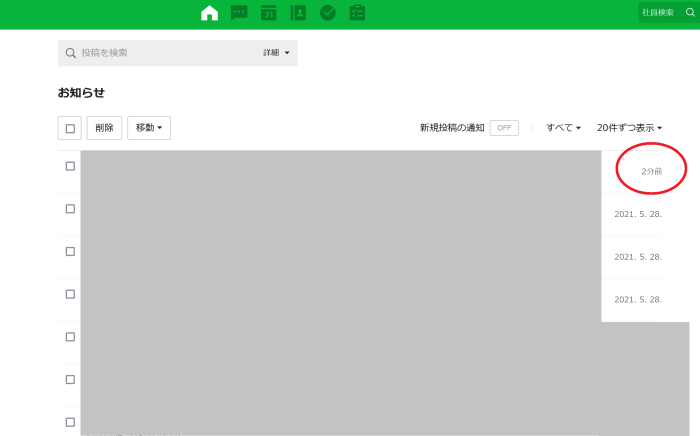Click the 削除 button

click(104, 128)
